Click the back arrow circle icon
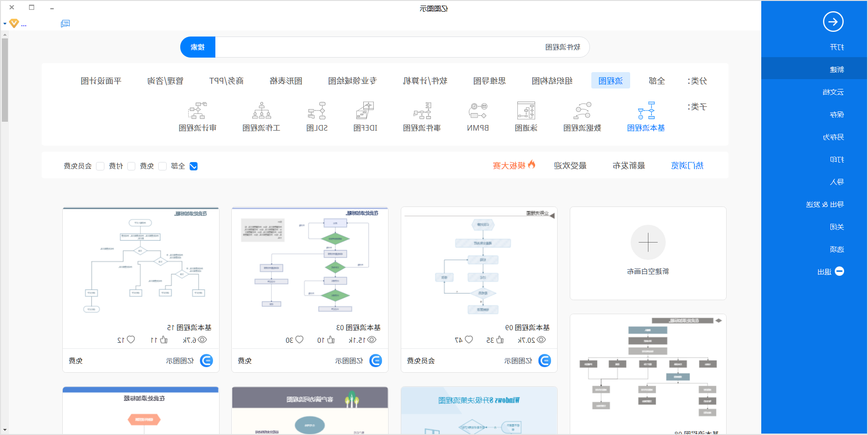This screenshot has height=435, width=868. (833, 22)
